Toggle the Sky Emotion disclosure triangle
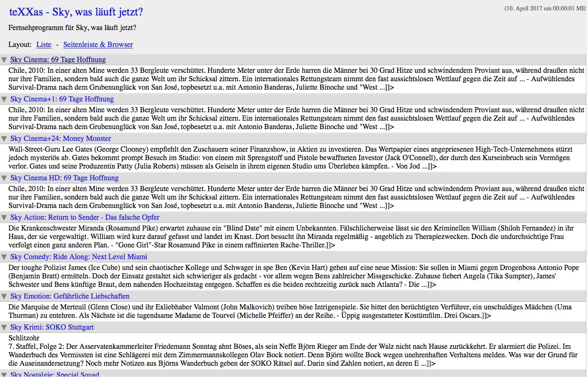 [x=4, y=296]
